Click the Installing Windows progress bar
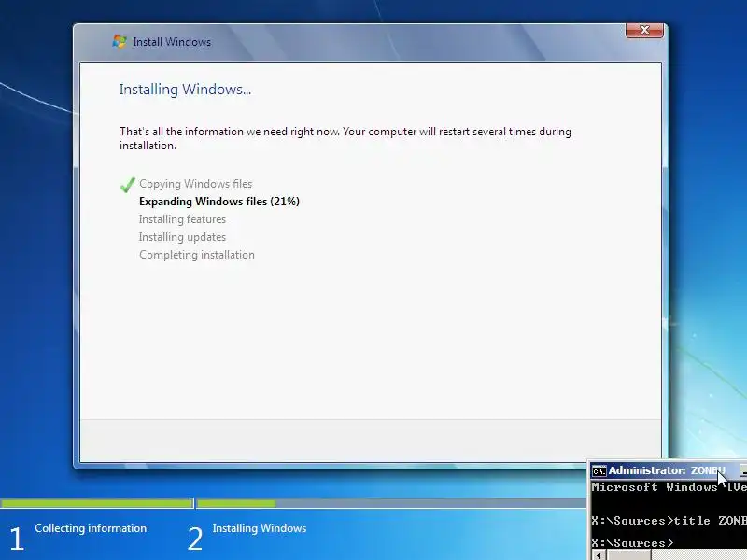 point(391,503)
